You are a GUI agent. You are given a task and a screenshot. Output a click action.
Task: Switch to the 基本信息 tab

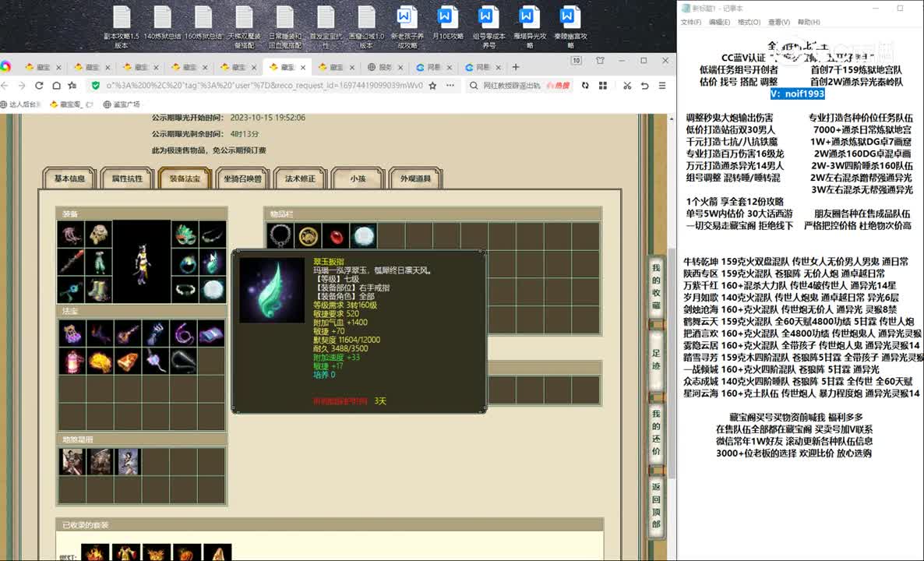point(69,178)
